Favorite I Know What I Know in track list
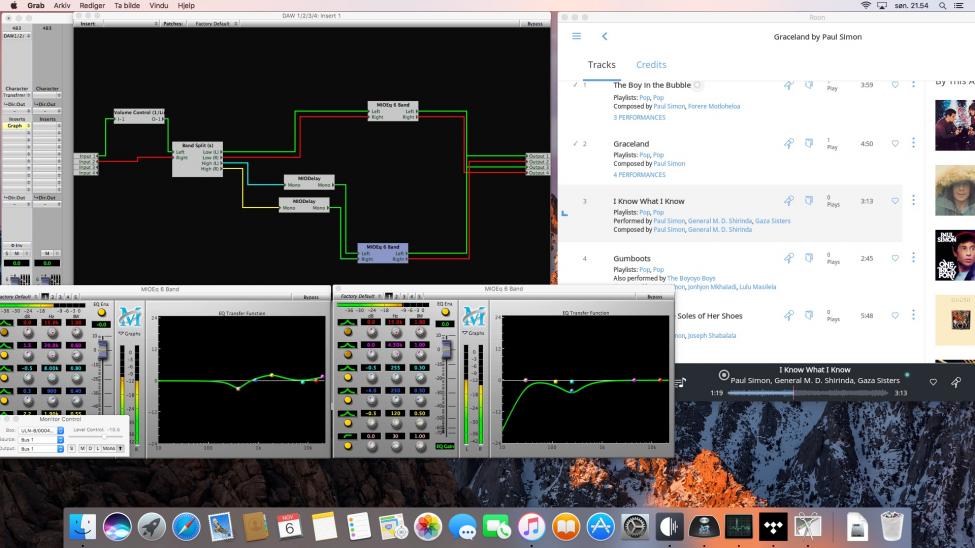 coord(895,201)
